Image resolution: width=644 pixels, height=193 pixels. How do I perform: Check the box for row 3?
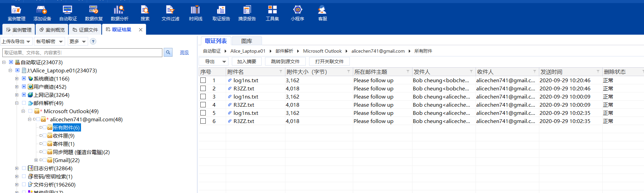point(203,96)
